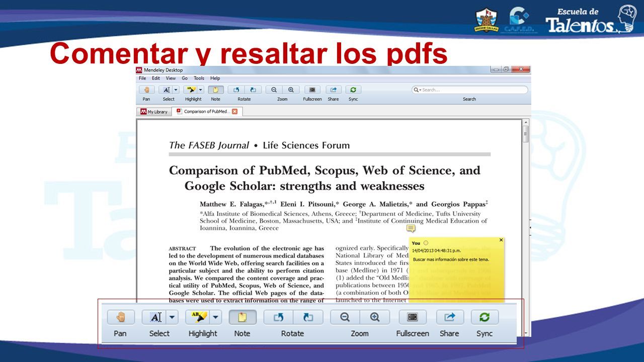The image size is (644, 362).
Task: Open the Tools menu
Action: [199, 78]
